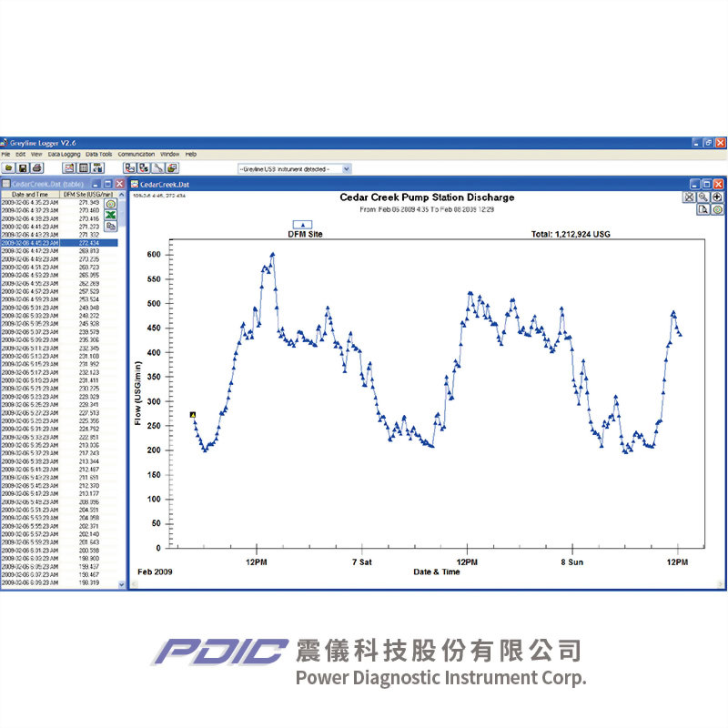
Task: Click the plus crosshair icon on graph
Action: pyautogui.click(x=717, y=197)
